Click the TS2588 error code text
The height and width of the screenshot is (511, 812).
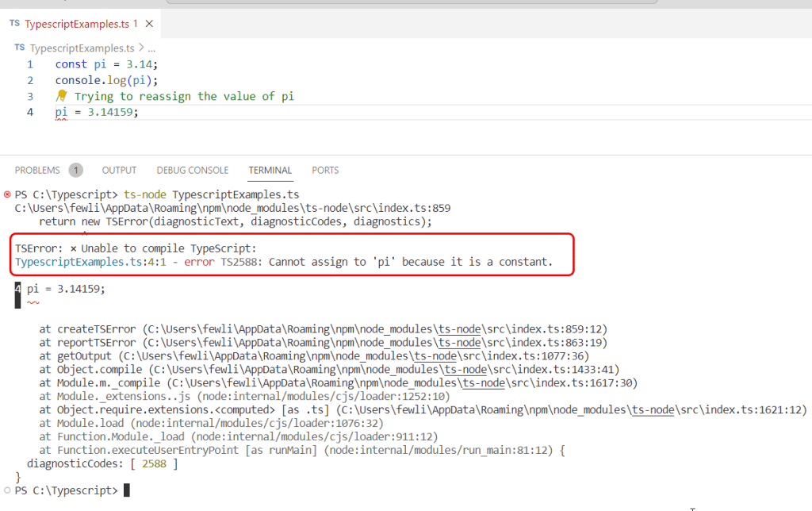239,262
